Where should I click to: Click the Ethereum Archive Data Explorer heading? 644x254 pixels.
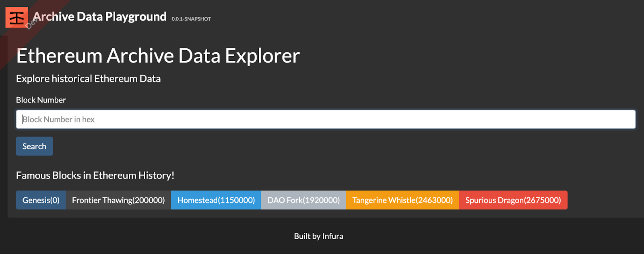(x=158, y=55)
